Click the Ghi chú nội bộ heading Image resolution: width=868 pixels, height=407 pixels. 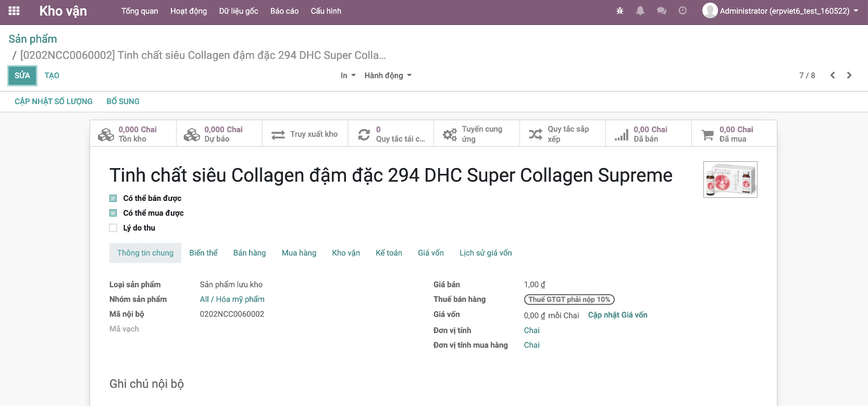[146, 384]
